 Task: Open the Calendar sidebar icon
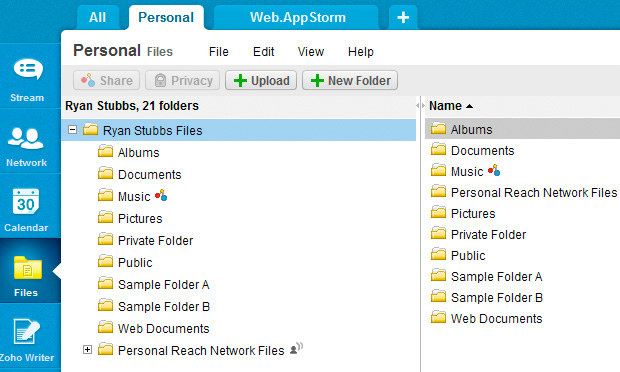click(26, 201)
